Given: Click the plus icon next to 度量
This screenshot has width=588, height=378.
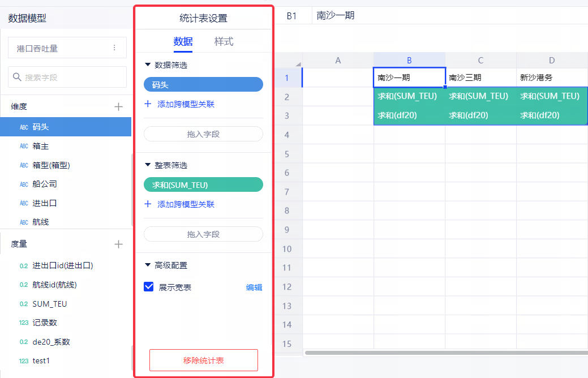Looking at the screenshot, I should [x=118, y=244].
